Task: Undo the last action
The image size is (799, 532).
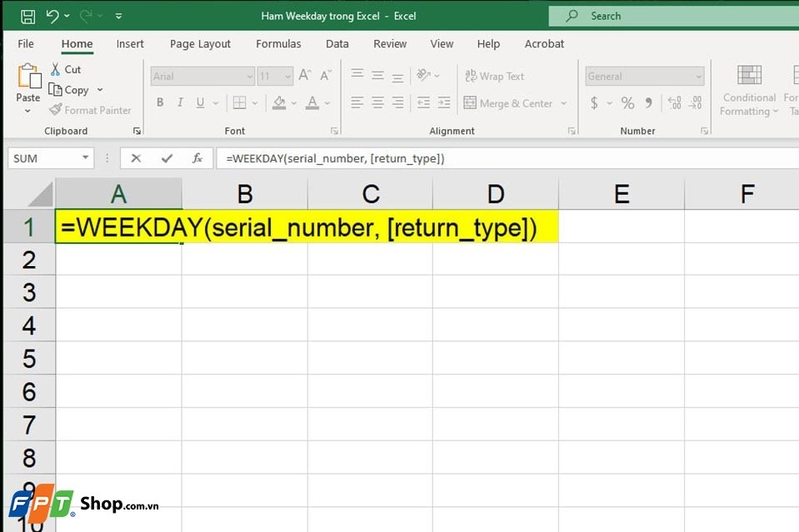Action: (52, 16)
